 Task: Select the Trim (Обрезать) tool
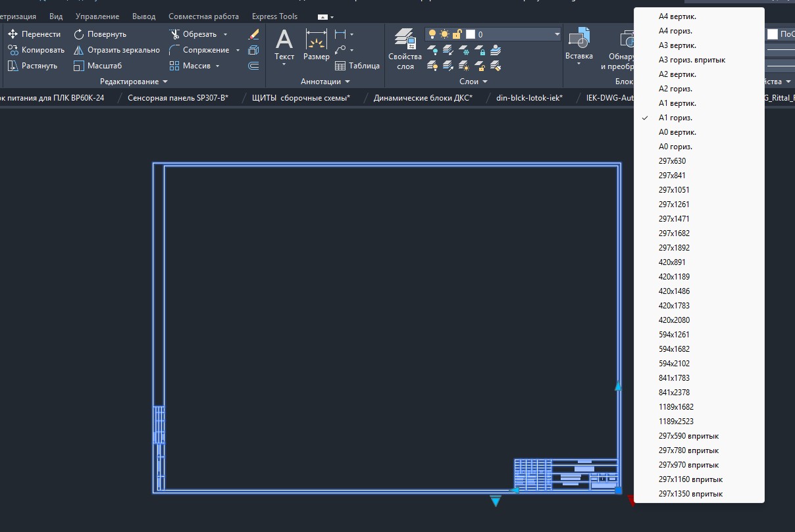pos(192,34)
